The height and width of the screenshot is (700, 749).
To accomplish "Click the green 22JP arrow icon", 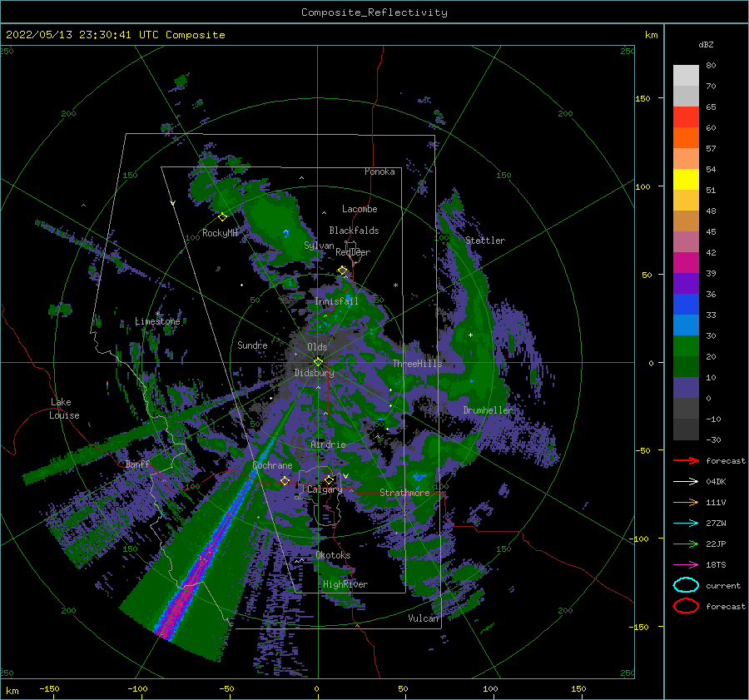I will pos(686,544).
